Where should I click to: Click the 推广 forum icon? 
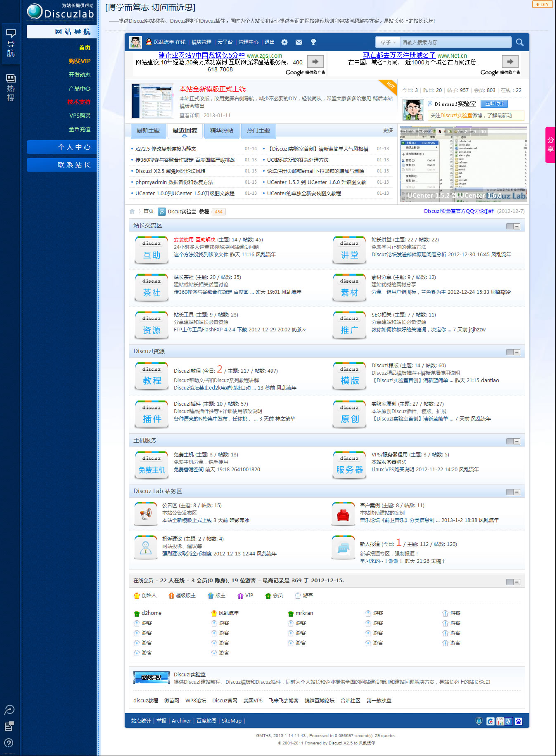(349, 326)
